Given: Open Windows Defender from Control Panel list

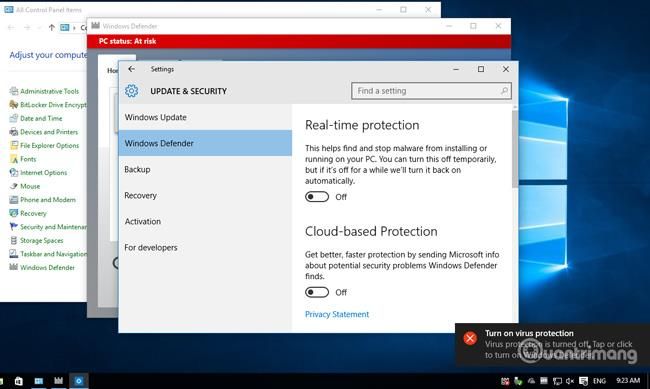Looking at the screenshot, I should click(x=47, y=267).
